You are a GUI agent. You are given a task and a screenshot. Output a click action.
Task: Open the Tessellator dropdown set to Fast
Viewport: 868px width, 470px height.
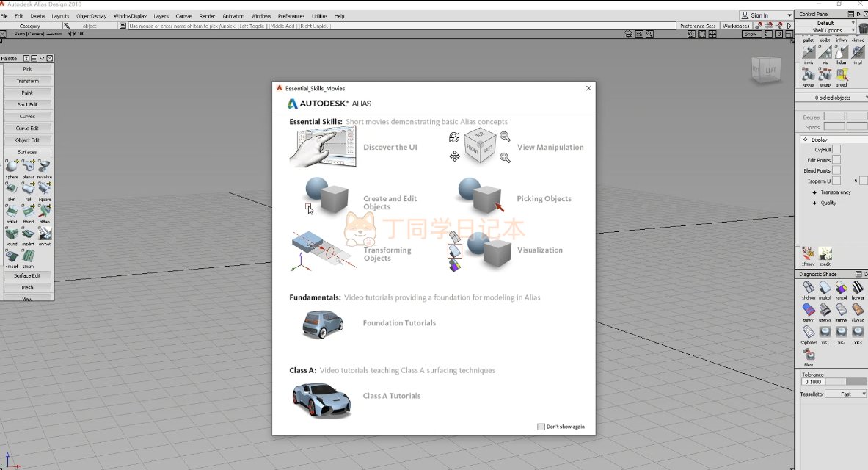(845, 394)
